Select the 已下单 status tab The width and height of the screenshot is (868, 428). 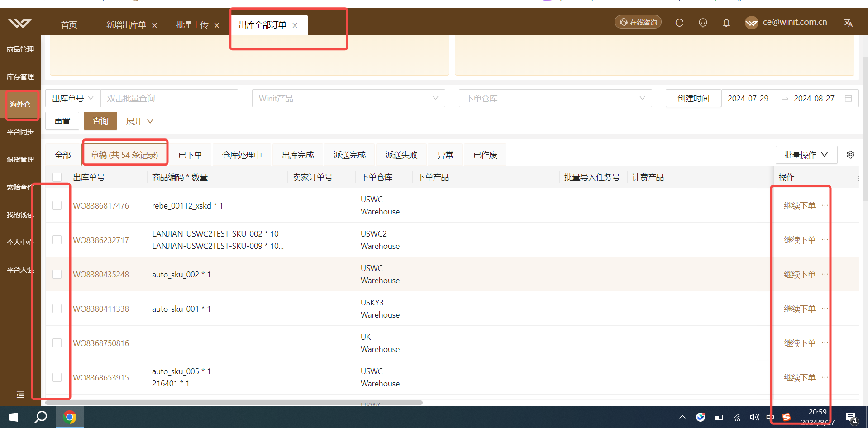(190, 155)
